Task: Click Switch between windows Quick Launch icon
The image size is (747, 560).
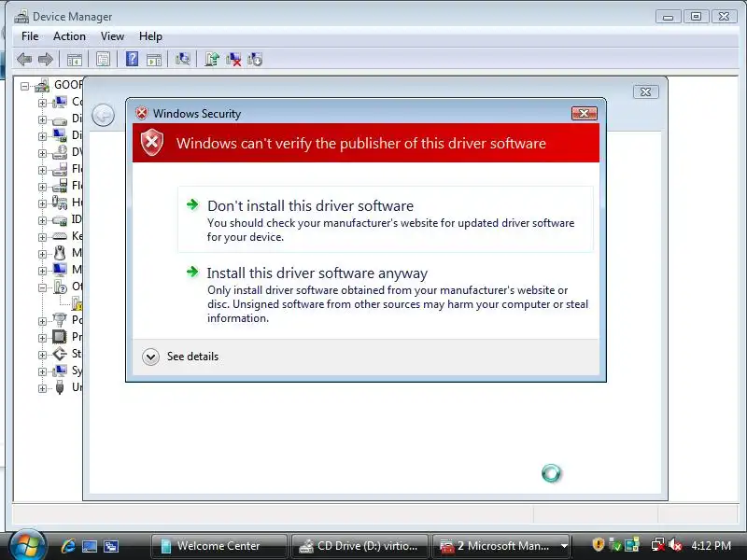Action: click(x=111, y=546)
